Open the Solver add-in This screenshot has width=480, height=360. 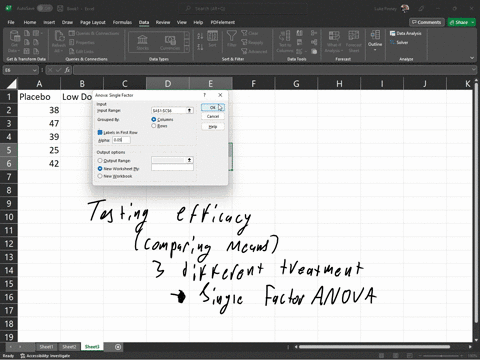tap(399, 42)
